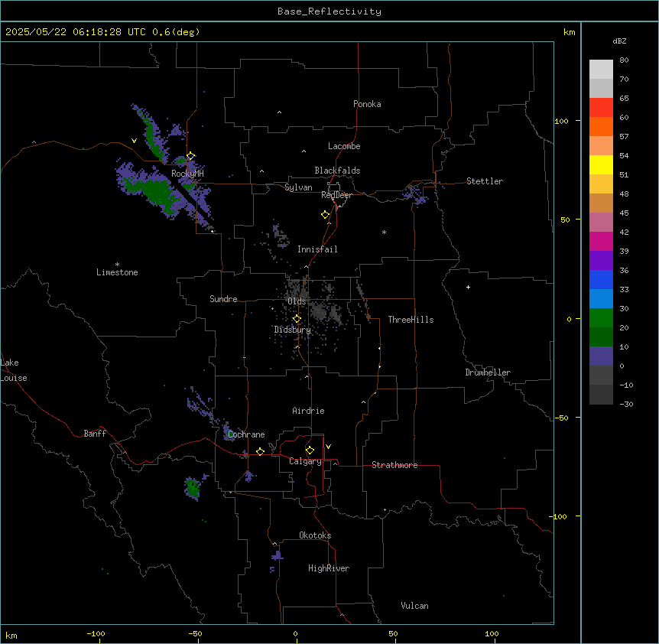Click the purple radar echo west of Stettler

[x=414, y=194]
